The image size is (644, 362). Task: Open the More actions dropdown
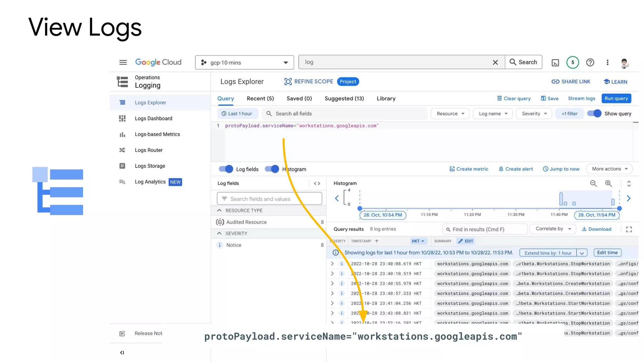click(x=609, y=169)
